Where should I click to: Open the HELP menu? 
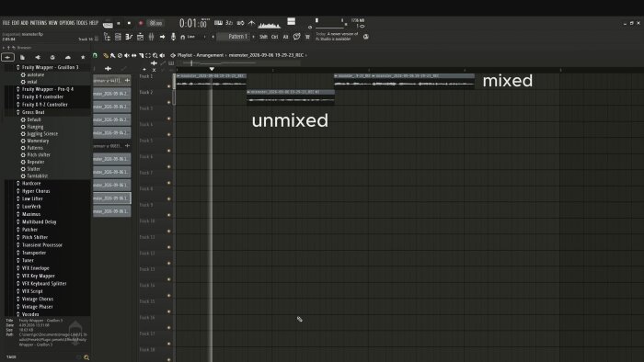94,23
